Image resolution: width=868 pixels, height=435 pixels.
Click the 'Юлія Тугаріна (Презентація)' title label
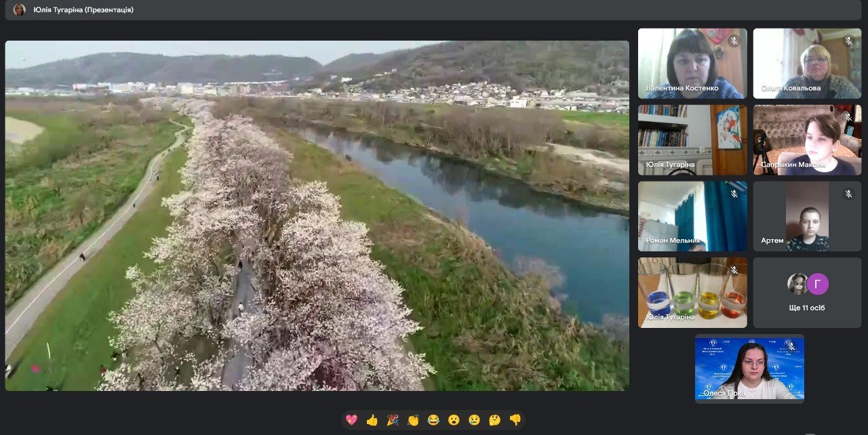click(83, 10)
